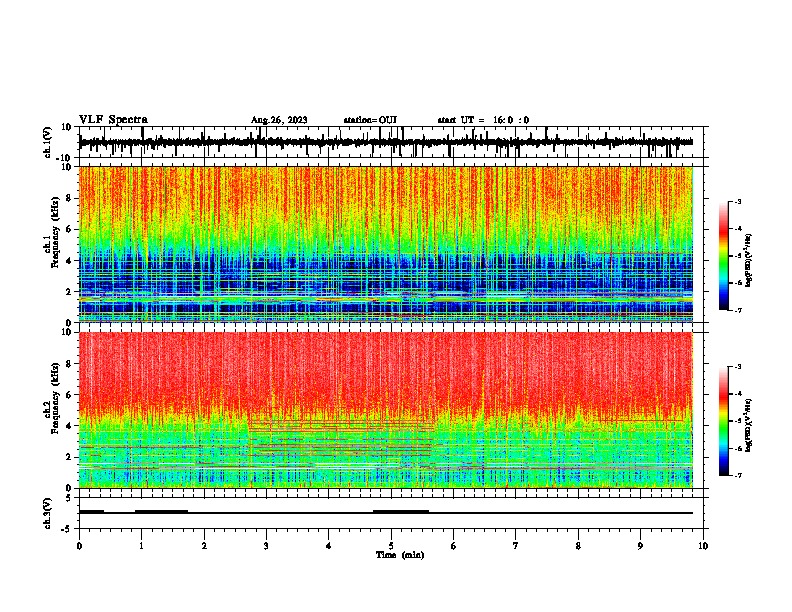Select the 'start UT = 16:0 :0' text

pos(483,120)
